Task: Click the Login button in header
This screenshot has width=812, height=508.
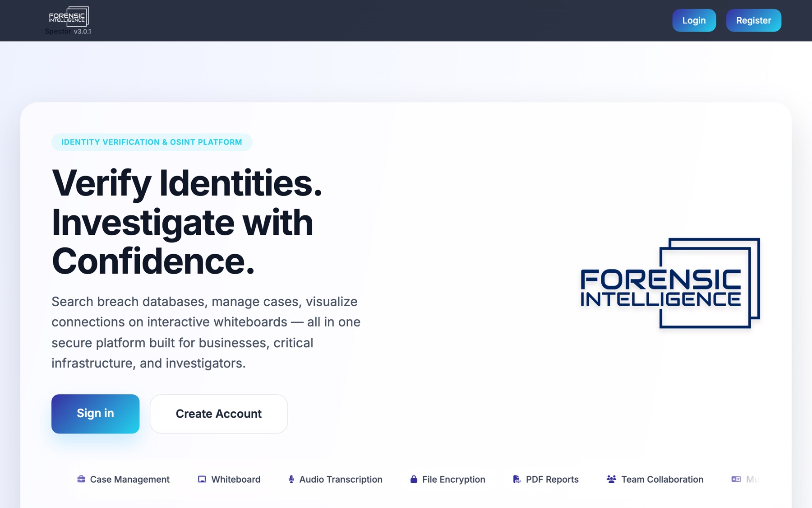Action: click(694, 20)
